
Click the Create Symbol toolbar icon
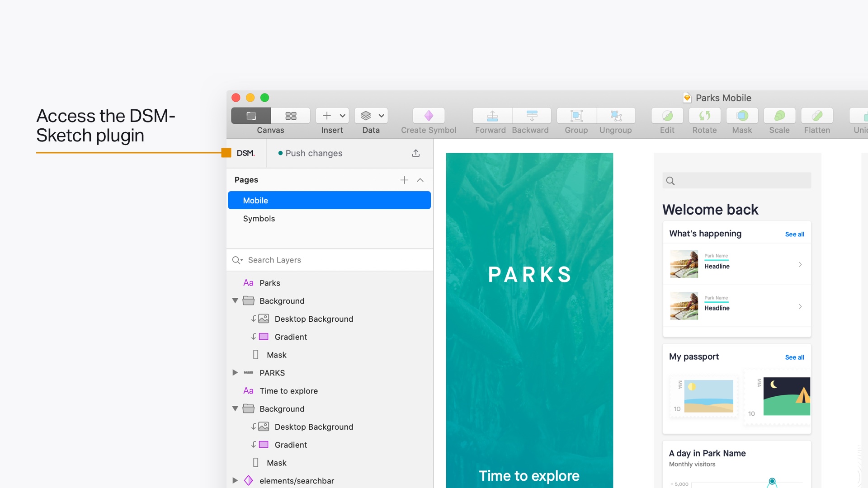[429, 116]
